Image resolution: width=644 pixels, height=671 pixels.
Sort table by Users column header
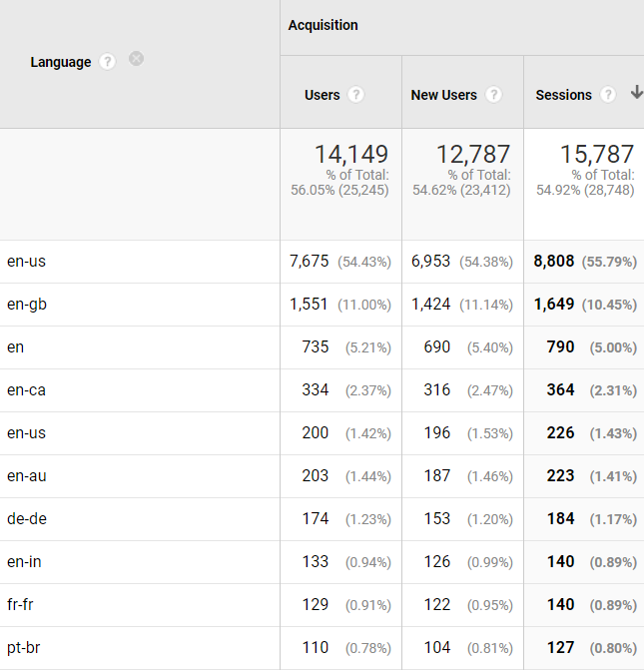tap(322, 95)
